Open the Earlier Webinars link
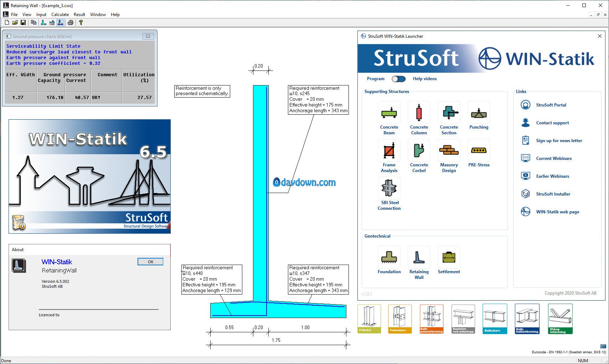The height and width of the screenshot is (364, 609). 553,176
